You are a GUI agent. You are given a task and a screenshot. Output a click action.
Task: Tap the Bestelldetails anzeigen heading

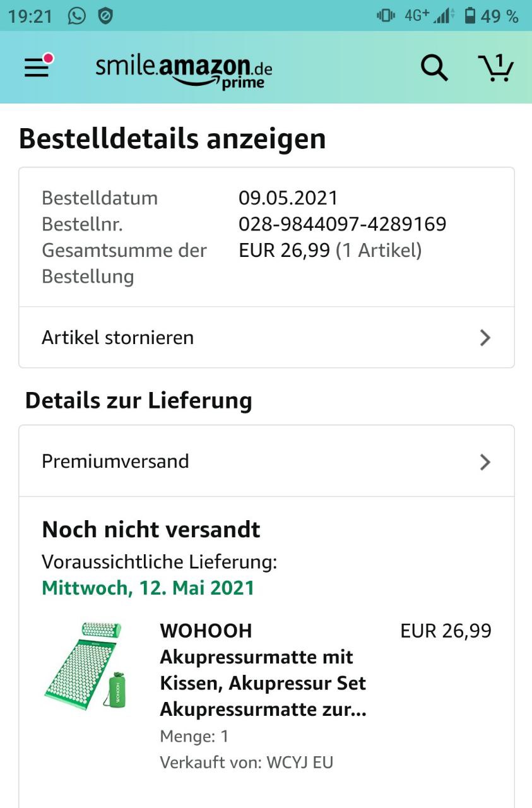tap(172, 139)
